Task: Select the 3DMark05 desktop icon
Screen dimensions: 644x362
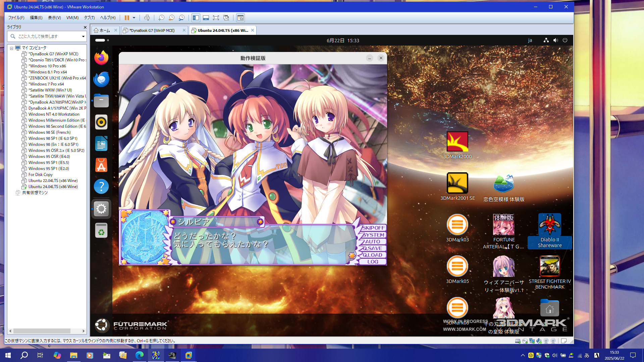Action: click(x=457, y=269)
